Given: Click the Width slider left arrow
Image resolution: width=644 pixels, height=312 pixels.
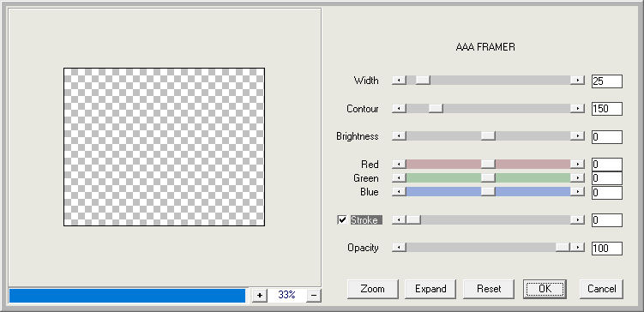Looking at the screenshot, I should [x=400, y=81].
